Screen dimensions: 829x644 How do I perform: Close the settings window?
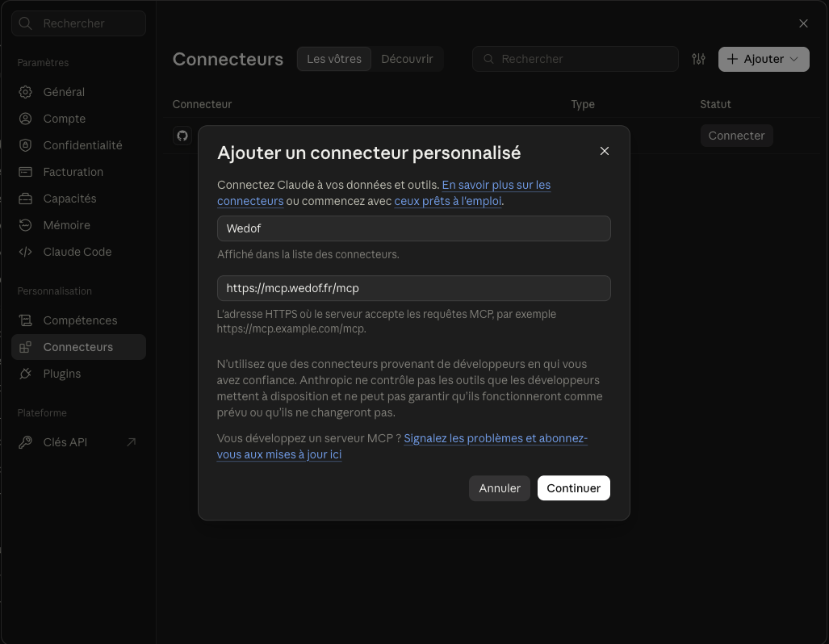coord(803,23)
